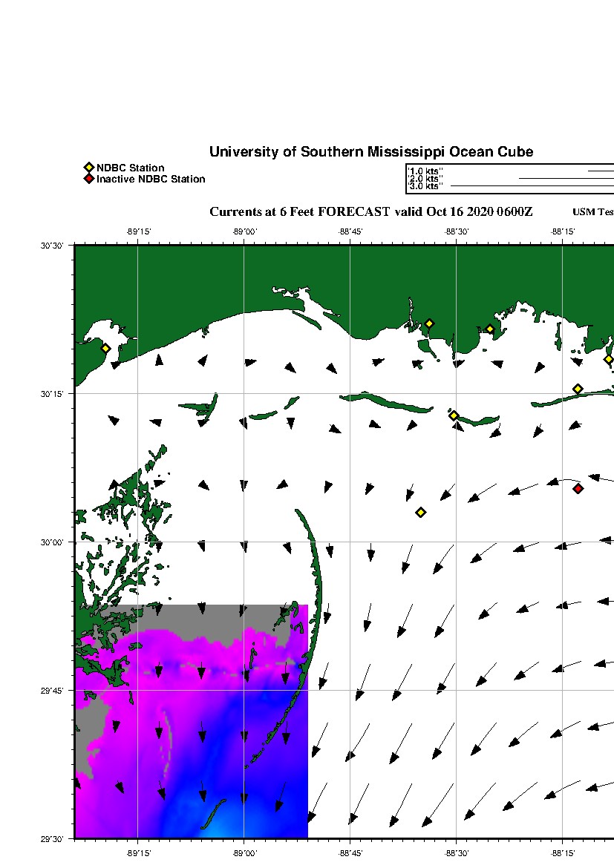Click the 2.0 kts scale line

pyautogui.click(x=566, y=179)
